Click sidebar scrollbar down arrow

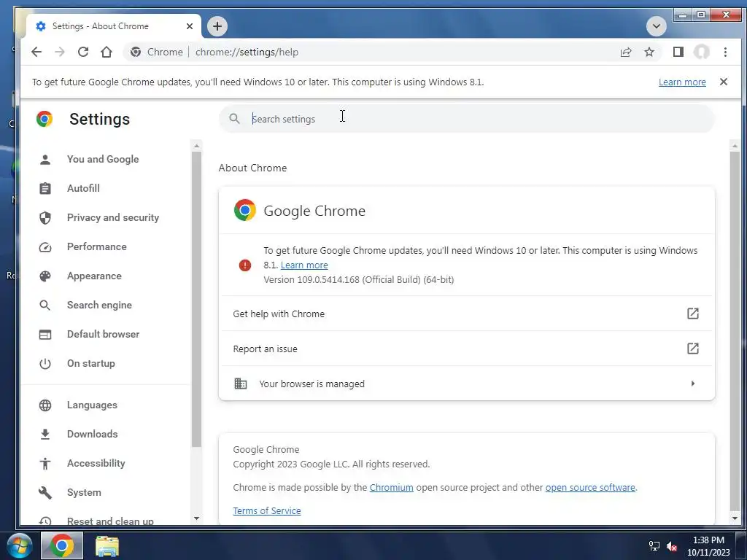(196, 518)
